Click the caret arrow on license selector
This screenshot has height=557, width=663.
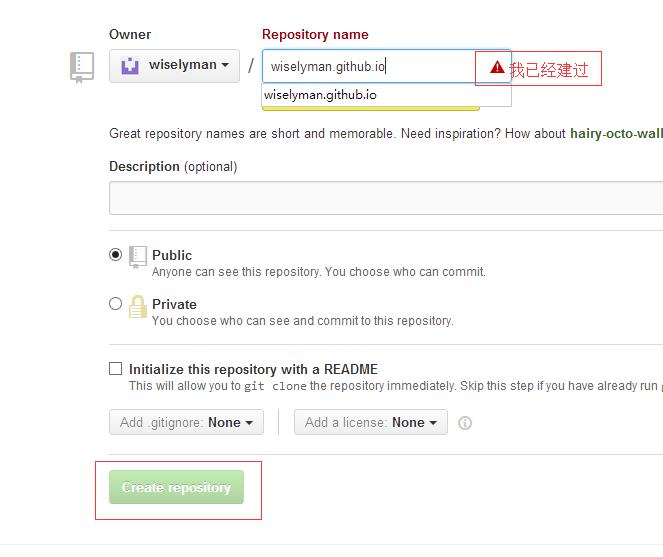pos(433,423)
